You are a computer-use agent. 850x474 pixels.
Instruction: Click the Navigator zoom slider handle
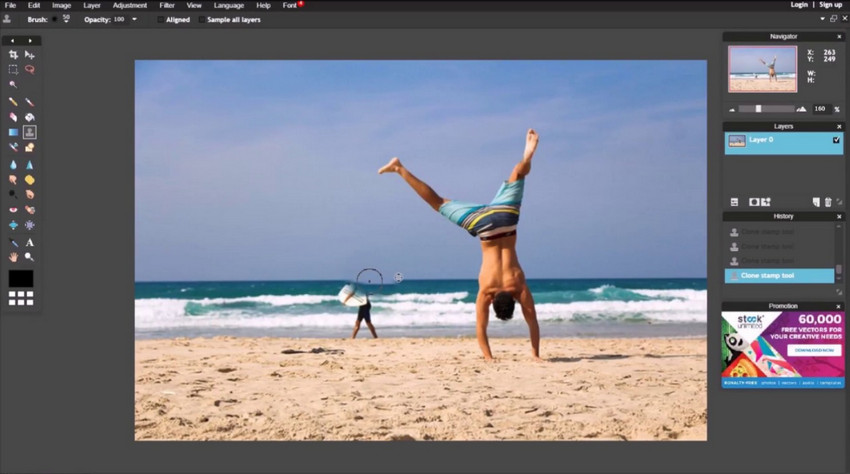pos(758,108)
